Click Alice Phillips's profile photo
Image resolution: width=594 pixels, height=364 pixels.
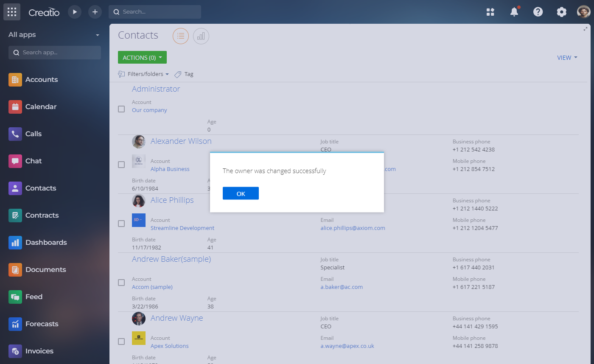pyautogui.click(x=139, y=201)
